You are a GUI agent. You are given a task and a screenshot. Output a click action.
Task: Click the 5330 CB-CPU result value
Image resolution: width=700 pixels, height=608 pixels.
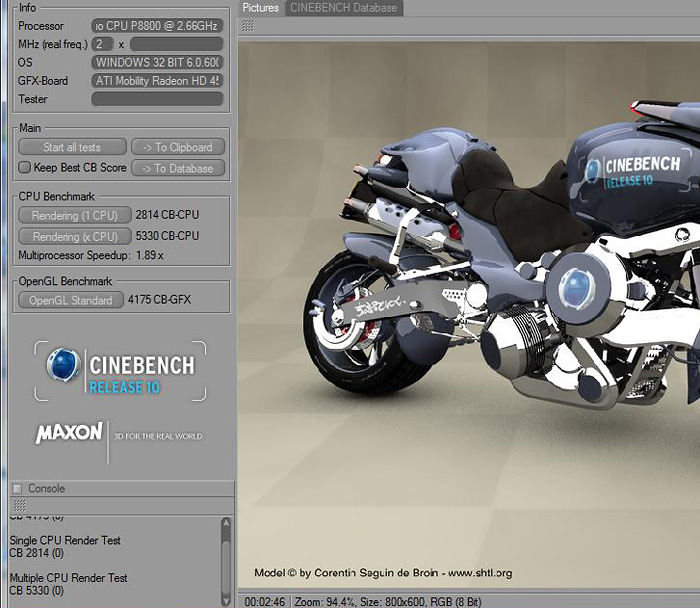(x=167, y=236)
